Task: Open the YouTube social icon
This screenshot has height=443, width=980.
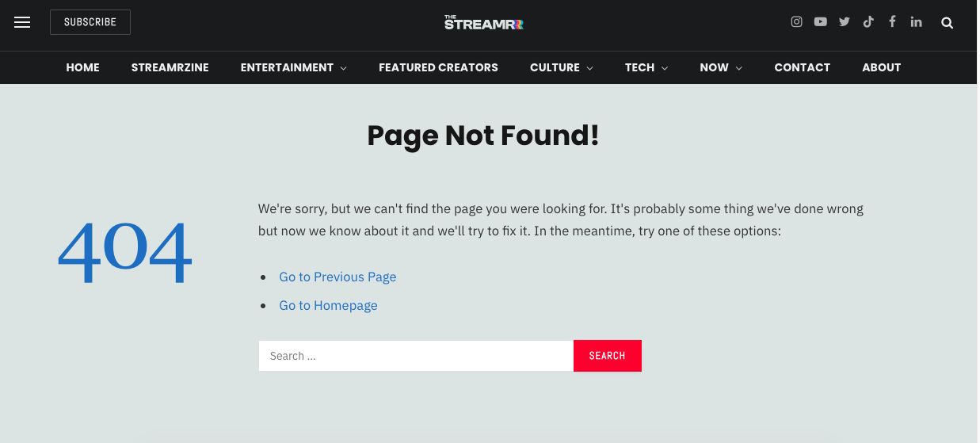Action: pyautogui.click(x=821, y=22)
